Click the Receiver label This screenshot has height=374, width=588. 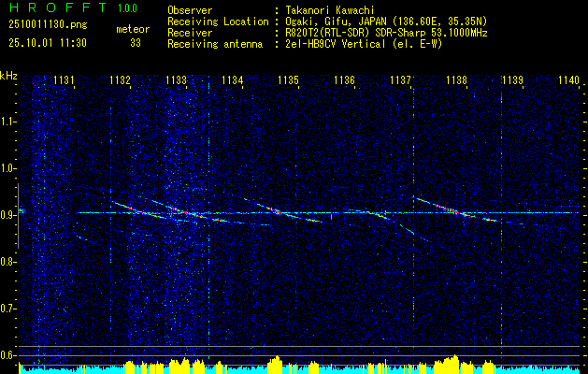click(x=190, y=33)
